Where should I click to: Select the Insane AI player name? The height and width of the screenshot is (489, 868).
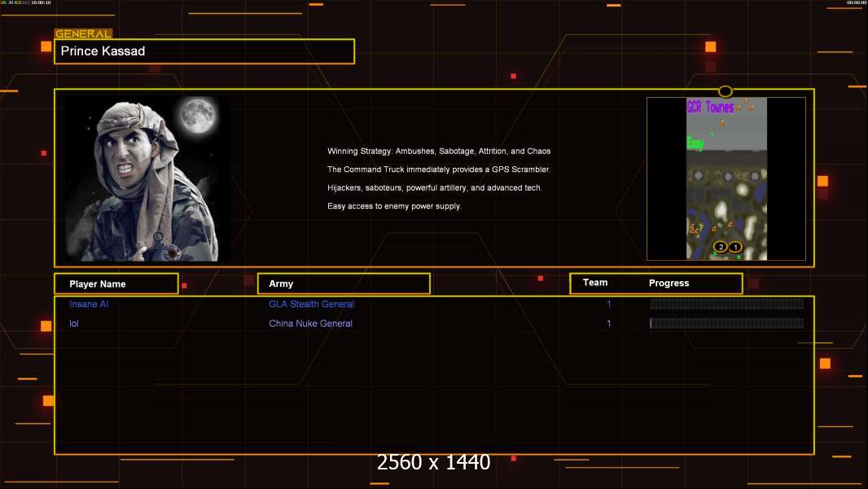(89, 304)
